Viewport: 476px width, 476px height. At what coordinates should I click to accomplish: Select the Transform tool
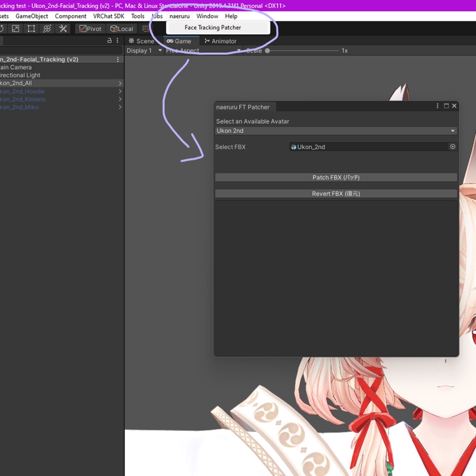tap(46, 28)
